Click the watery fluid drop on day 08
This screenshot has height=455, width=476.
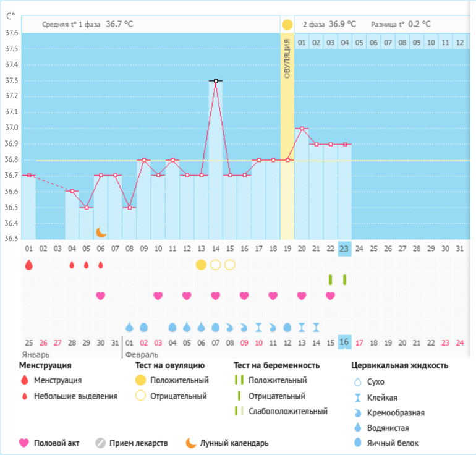coord(129,326)
